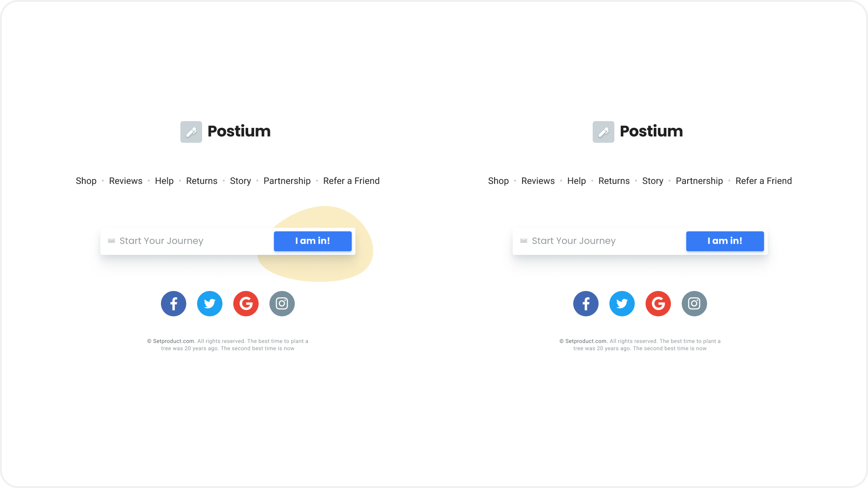Click the Instagram icon on the right

pyautogui.click(x=694, y=303)
